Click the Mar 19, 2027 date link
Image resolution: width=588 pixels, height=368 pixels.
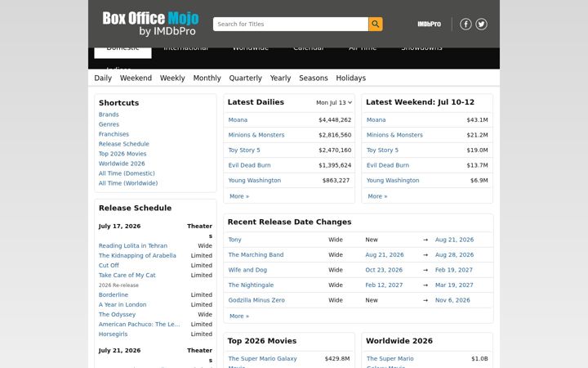click(x=454, y=285)
